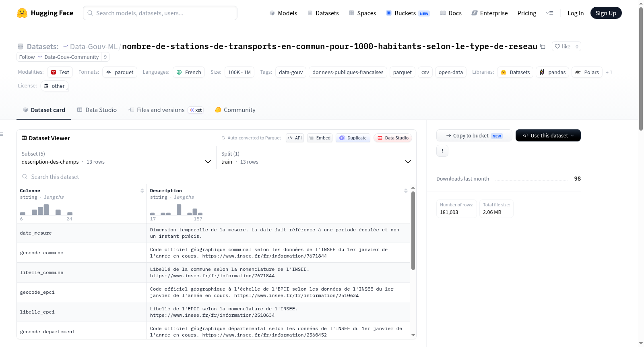Open Spaces in top navigation
The height and width of the screenshot is (347, 644).
click(362, 13)
